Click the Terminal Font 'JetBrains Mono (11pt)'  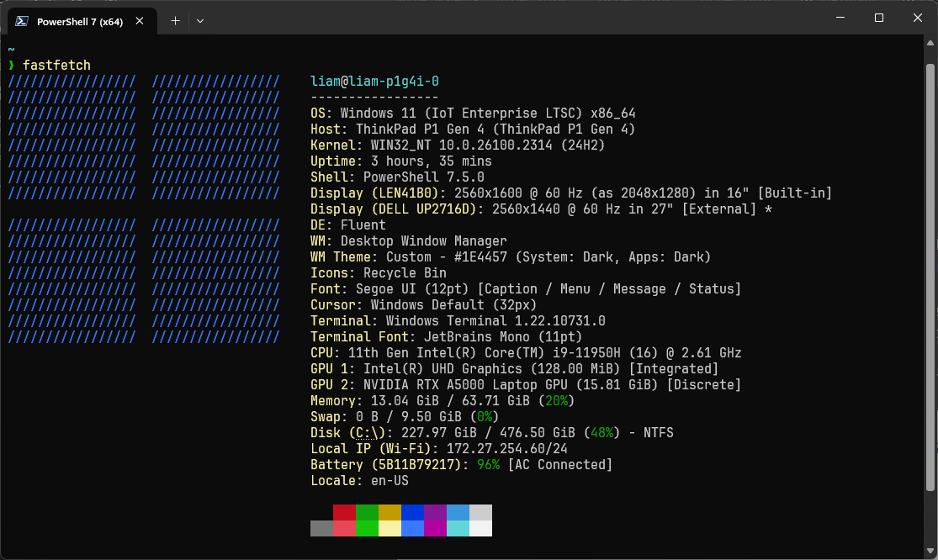tap(502, 337)
